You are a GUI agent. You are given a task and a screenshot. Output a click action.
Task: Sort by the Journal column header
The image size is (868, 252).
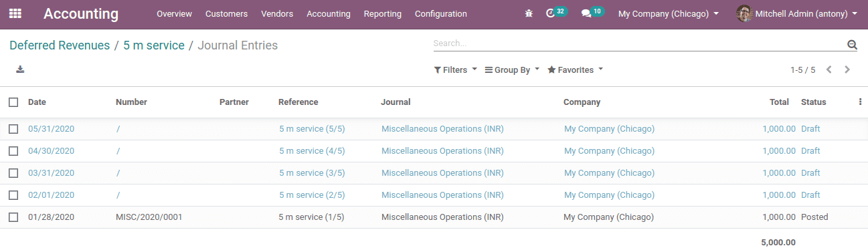coord(396,102)
